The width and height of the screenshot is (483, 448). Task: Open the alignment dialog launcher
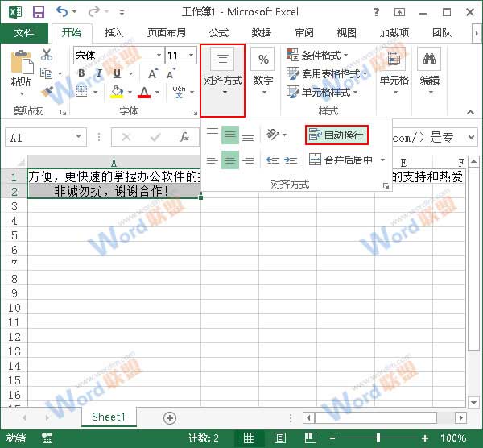(386, 185)
